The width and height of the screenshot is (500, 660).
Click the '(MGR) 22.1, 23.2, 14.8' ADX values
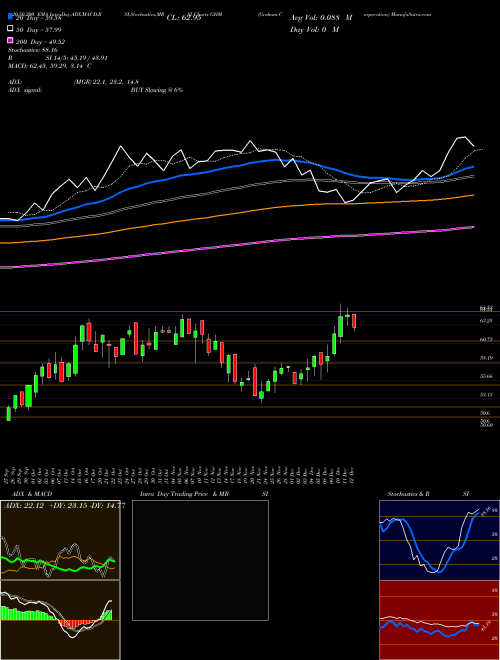coord(106,82)
